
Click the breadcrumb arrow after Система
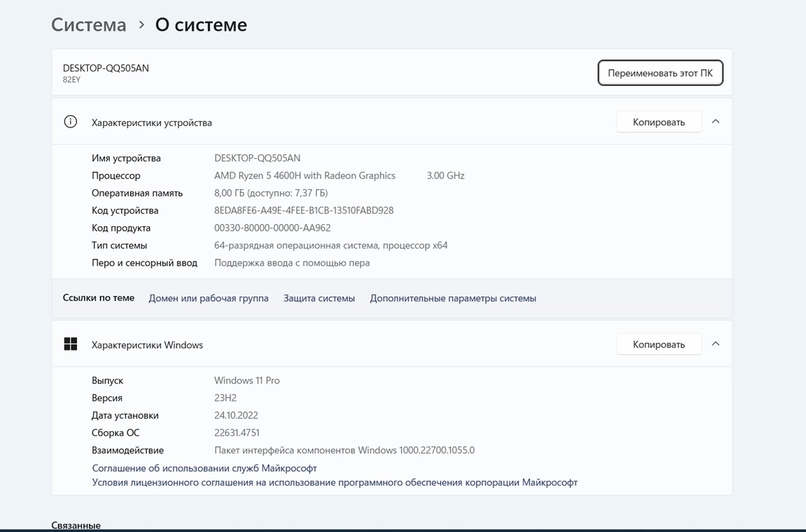click(x=141, y=25)
